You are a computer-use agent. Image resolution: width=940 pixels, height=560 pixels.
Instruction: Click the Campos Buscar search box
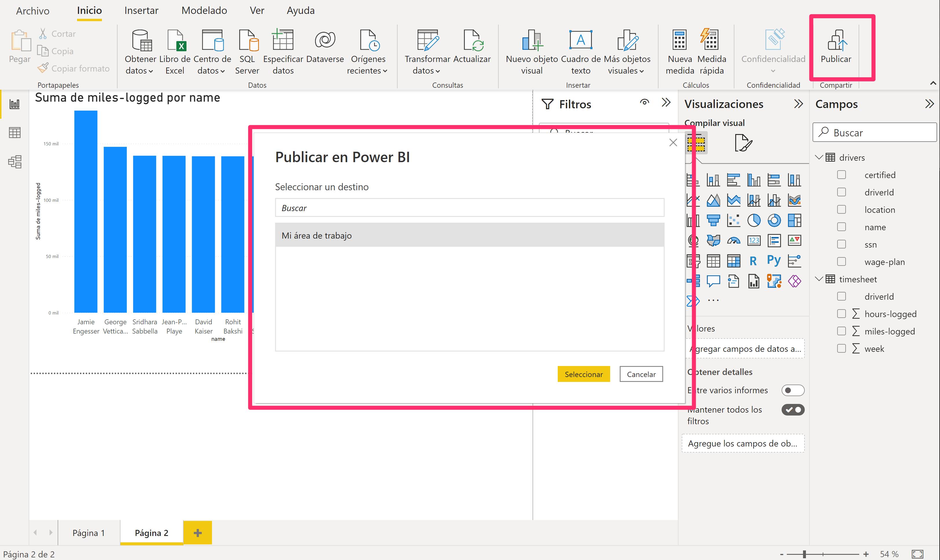(x=875, y=132)
